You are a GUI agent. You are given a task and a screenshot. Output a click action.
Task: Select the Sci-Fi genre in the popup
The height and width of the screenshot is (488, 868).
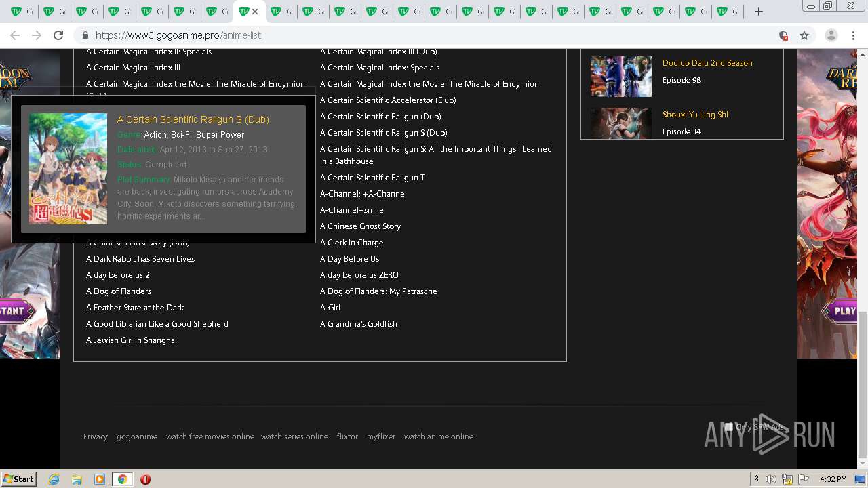181,135
